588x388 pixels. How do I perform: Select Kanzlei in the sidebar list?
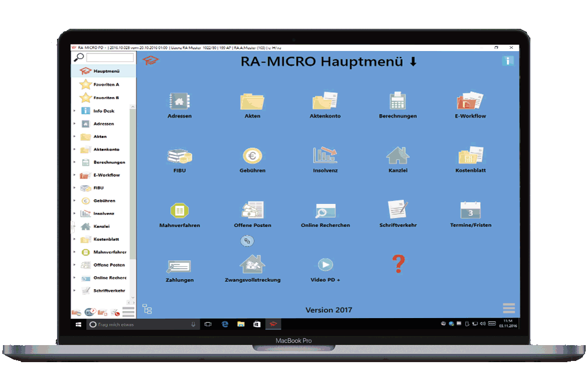pos(101,226)
